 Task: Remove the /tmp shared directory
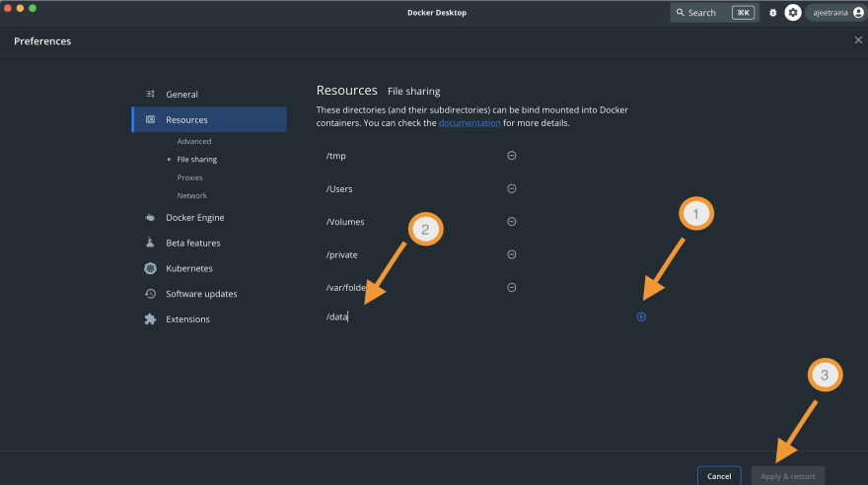[512, 156]
